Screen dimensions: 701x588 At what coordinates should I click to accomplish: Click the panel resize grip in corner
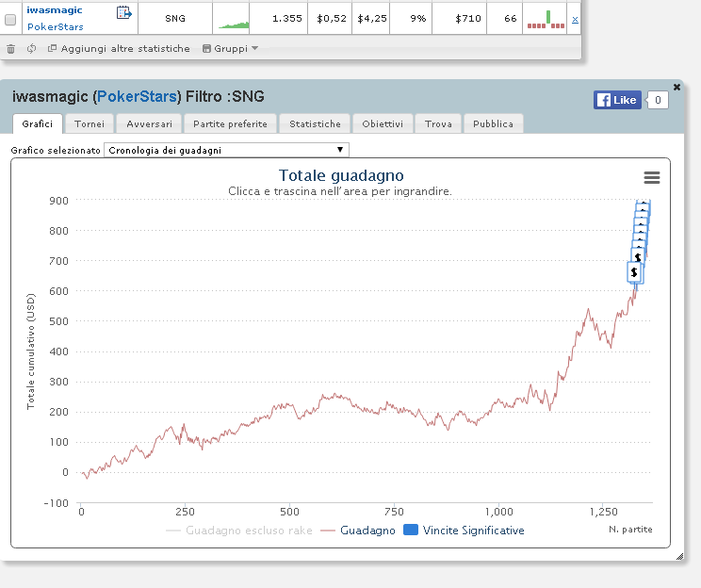point(679,556)
